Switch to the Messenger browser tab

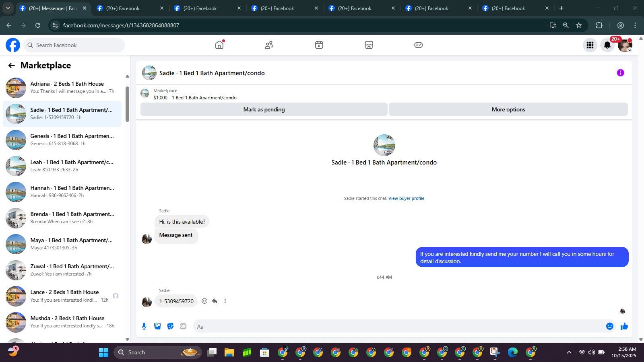click(x=53, y=8)
